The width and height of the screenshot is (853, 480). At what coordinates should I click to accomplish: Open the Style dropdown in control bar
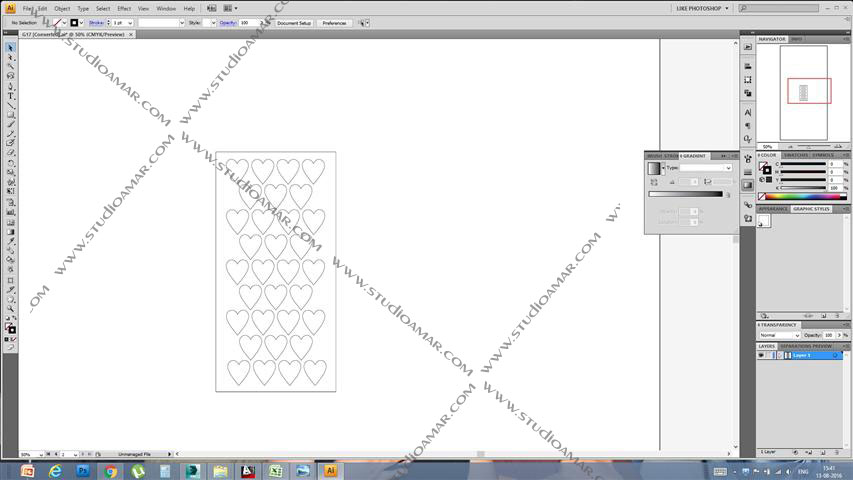213,23
